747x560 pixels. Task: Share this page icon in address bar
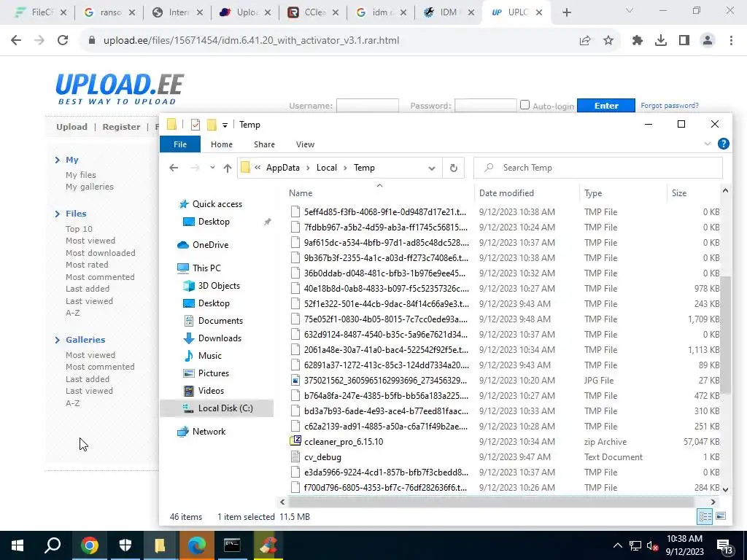click(585, 41)
